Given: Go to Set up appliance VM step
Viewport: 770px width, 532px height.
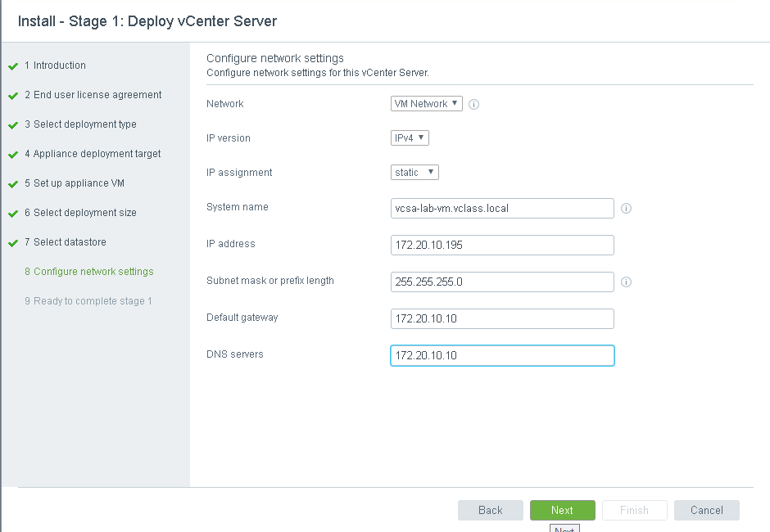Looking at the screenshot, I should (79, 183).
